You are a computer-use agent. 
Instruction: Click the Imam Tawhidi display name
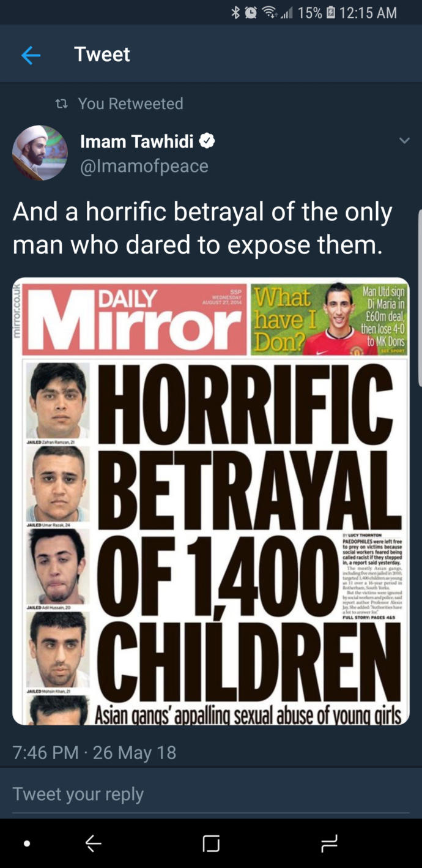[137, 141]
